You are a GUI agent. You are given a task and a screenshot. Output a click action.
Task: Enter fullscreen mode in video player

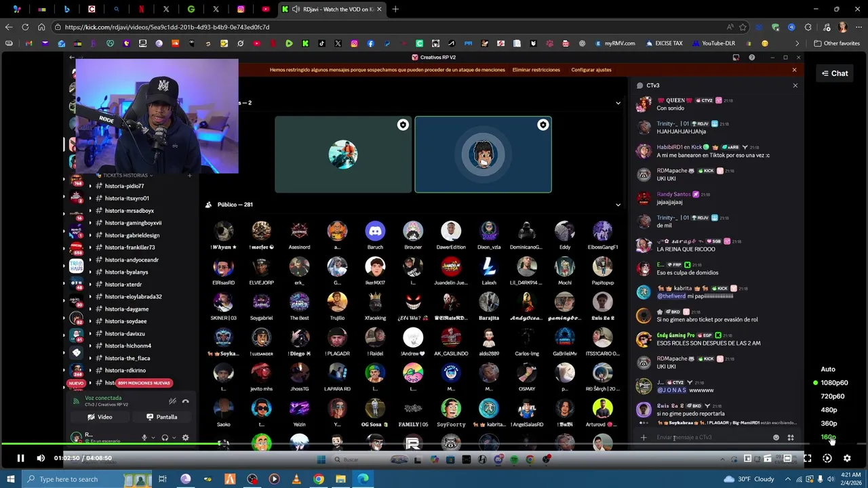click(x=808, y=458)
